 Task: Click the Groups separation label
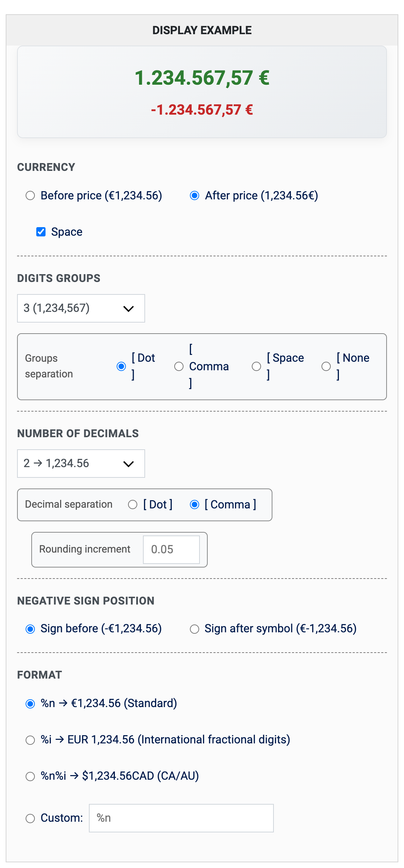[x=49, y=366]
